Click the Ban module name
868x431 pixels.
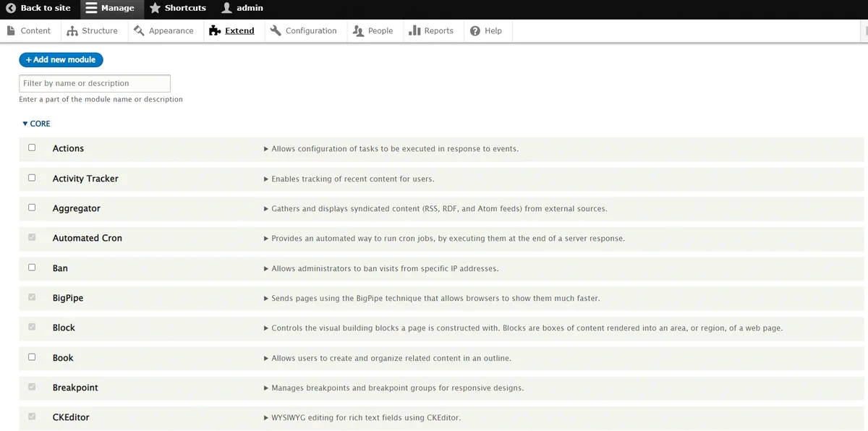tap(60, 268)
